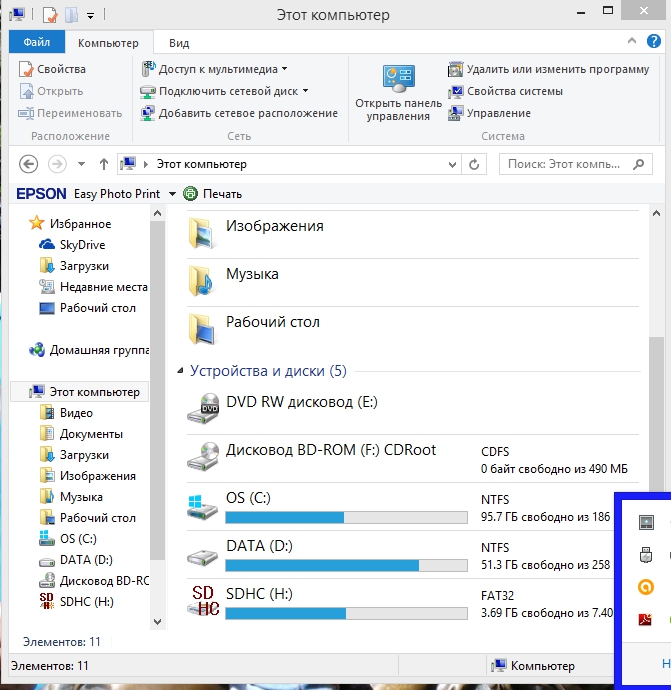Click the search box for Этот компьютер

tap(570, 164)
